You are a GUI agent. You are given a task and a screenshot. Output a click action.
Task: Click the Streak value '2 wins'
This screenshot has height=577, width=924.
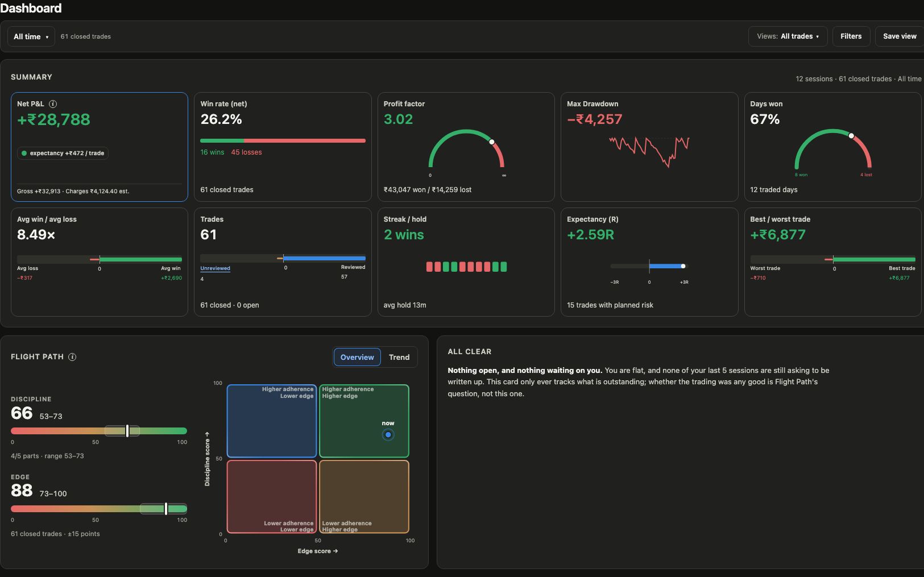coord(404,235)
